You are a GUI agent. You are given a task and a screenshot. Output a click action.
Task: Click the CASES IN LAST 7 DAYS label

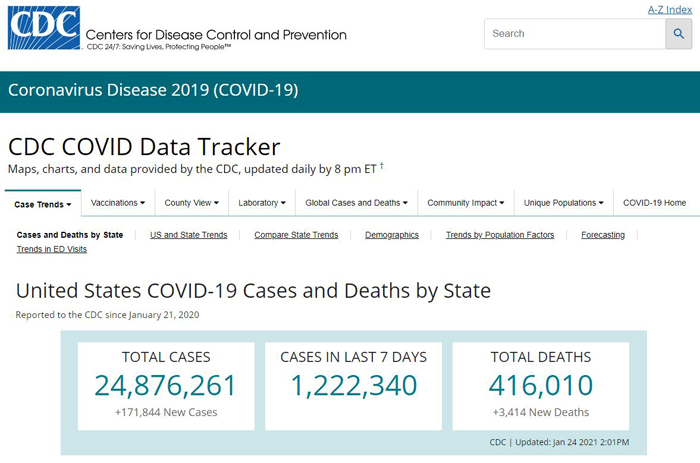tap(354, 357)
